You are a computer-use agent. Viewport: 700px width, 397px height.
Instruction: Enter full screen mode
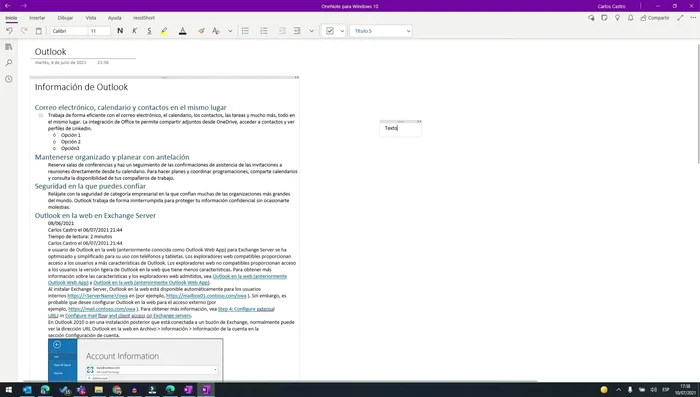[x=680, y=18]
